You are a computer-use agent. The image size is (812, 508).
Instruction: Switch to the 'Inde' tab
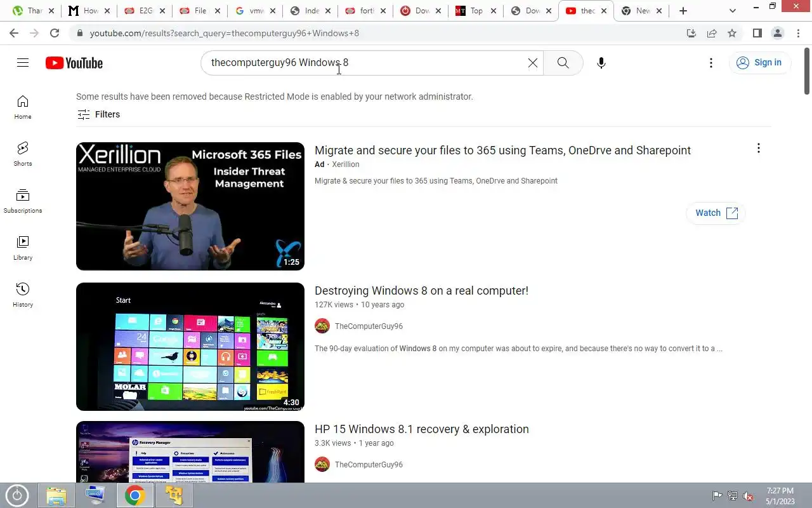310,11
